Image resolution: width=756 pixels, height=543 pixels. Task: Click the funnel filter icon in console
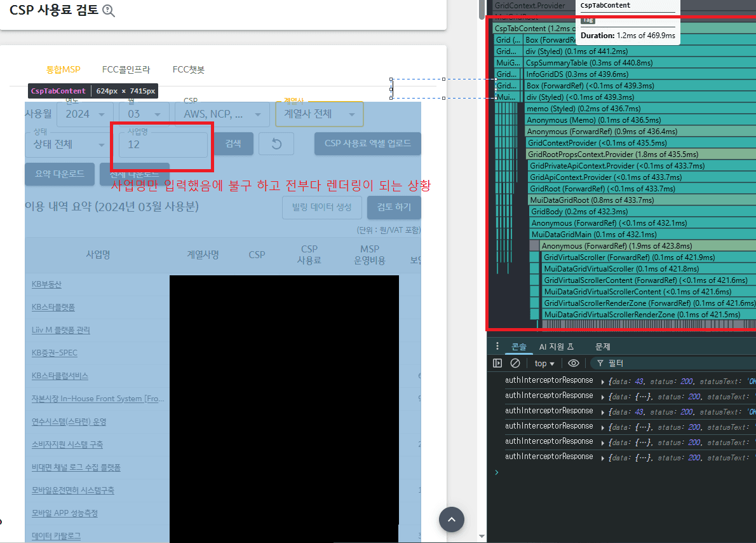tap(600, 363)
